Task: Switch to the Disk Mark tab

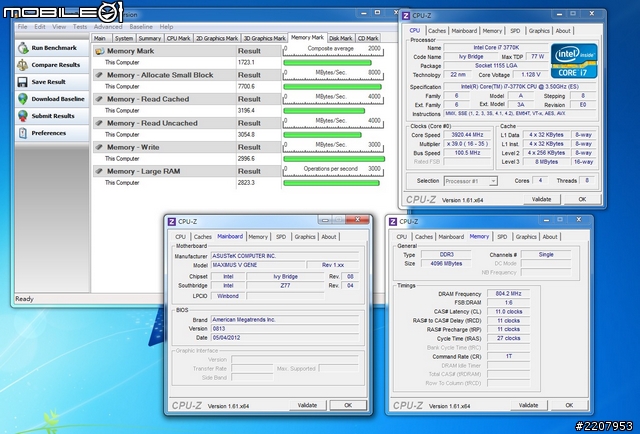Action: (341, 38)
